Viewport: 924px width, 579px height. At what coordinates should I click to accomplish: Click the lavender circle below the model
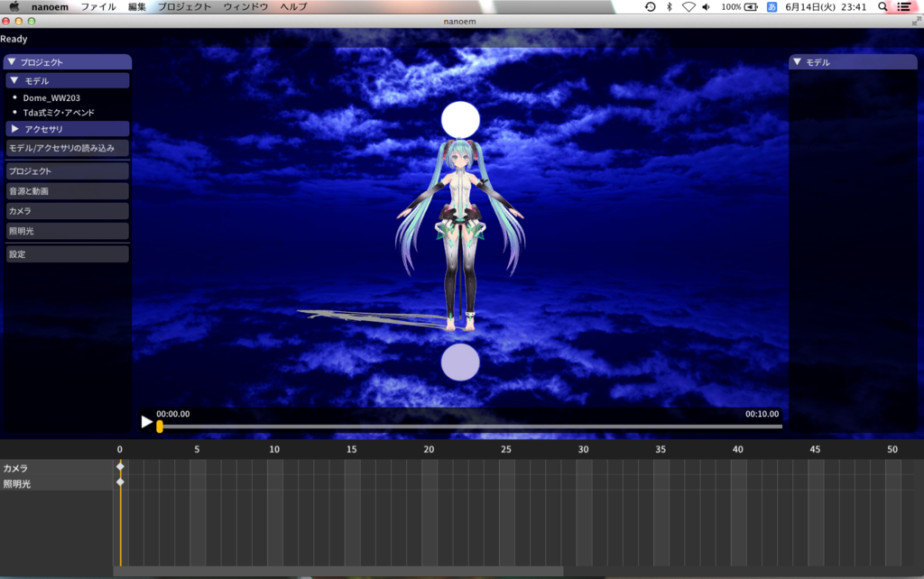[x=460, y=363]
